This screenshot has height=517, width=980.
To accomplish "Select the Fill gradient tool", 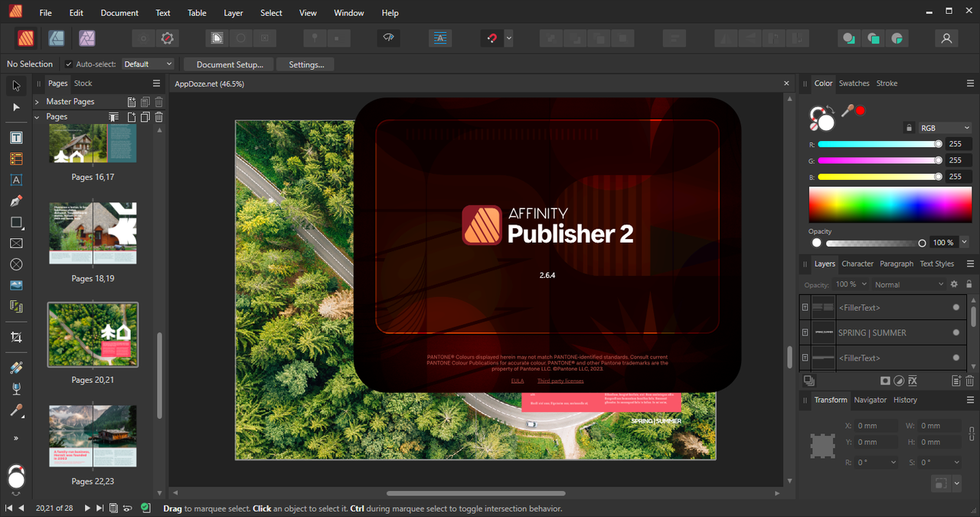I will [16, 368].
